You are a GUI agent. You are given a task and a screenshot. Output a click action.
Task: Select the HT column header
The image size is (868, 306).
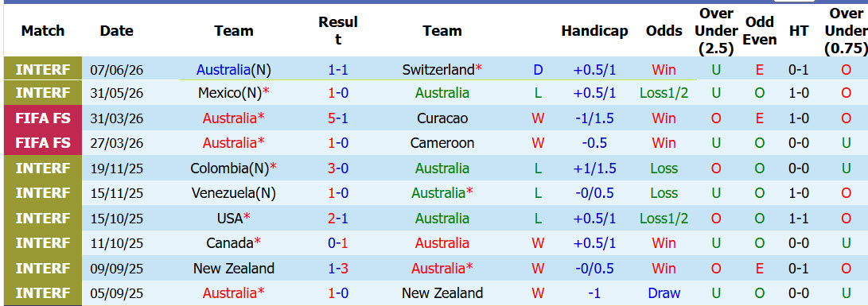(798, 31)
